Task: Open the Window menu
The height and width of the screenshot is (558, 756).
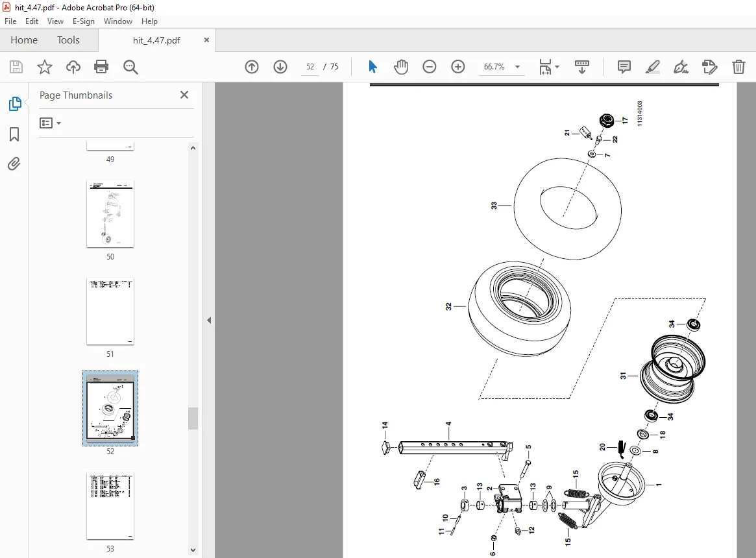Action: click(117, 21)
